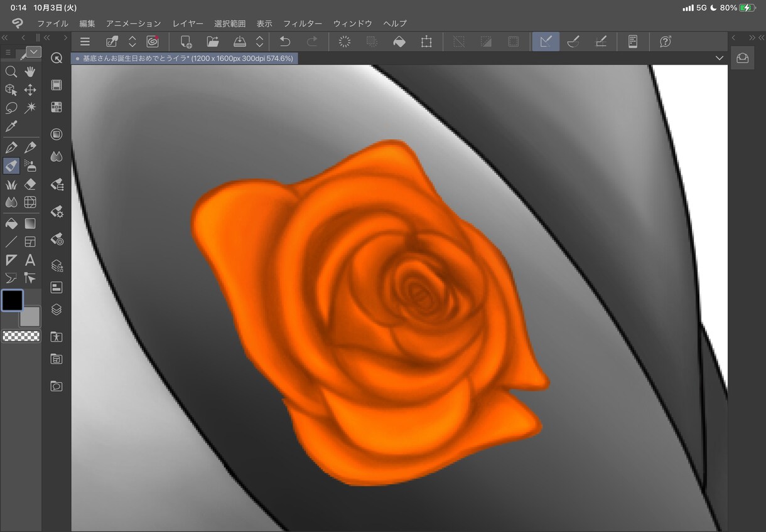Open the ウィンドウ menu

(353, 23)
